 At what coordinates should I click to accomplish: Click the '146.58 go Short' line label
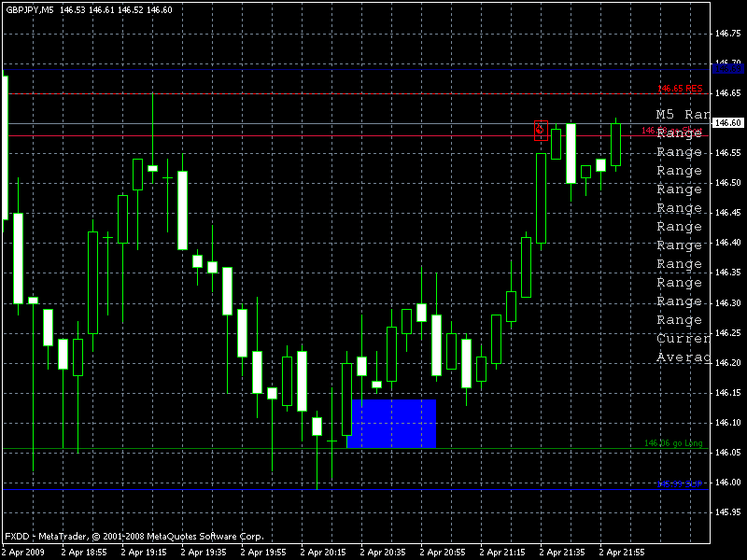(x=671, y=131)
